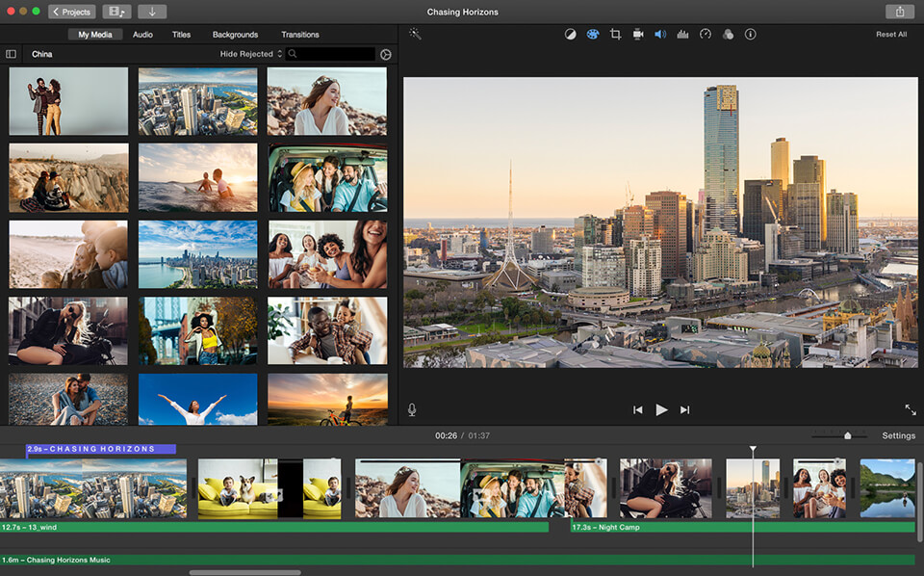Open the Color Balance tool
924x576 pixels.
[571, 34]
